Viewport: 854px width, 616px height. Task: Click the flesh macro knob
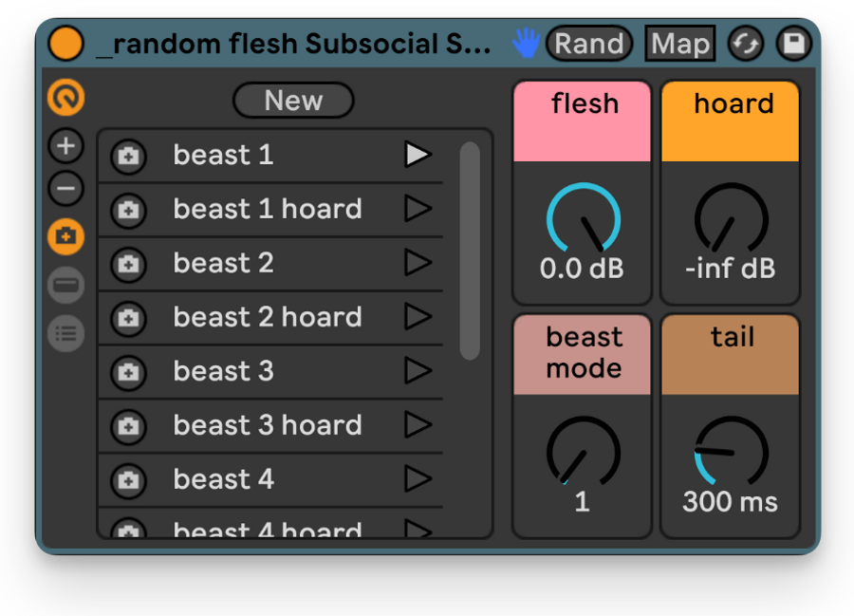(584, 218)
